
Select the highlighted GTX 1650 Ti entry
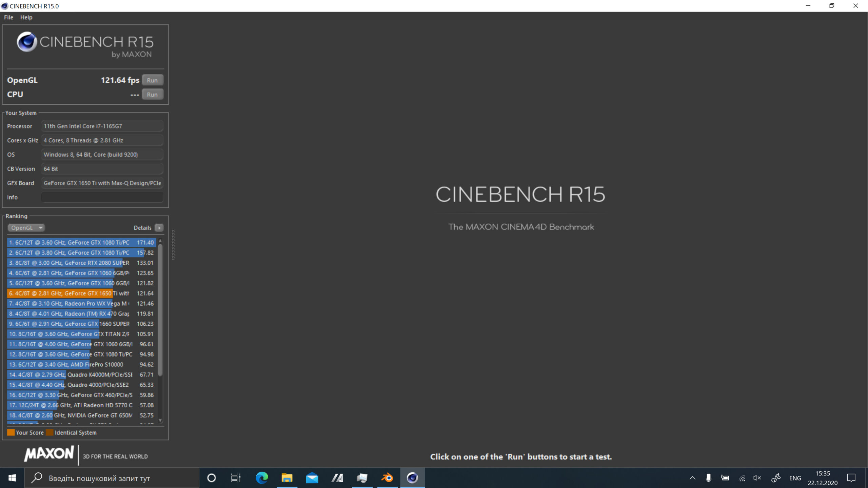click(81, 293)
